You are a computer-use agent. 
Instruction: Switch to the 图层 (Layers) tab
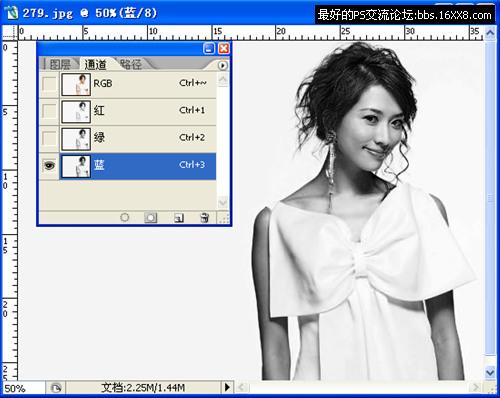60,64
